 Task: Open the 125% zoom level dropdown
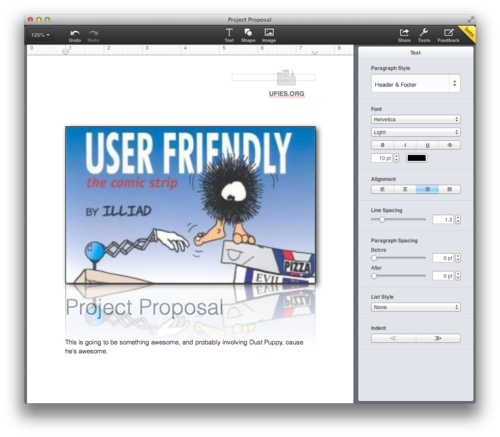(40, 35)
